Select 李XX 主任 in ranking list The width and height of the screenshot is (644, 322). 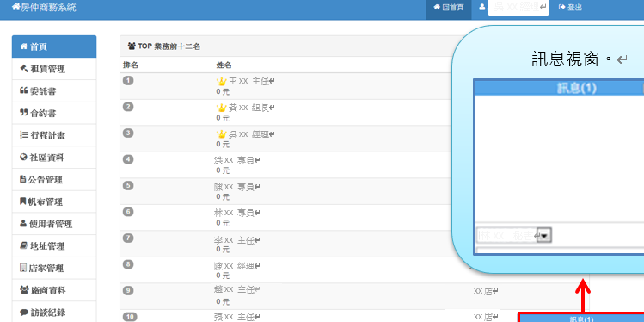click(237, 239)
